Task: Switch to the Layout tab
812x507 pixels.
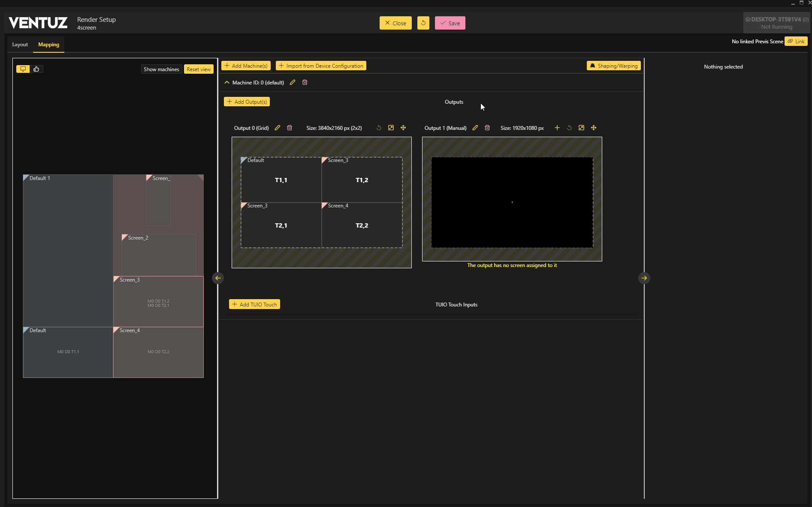Action: pos(20,45)
